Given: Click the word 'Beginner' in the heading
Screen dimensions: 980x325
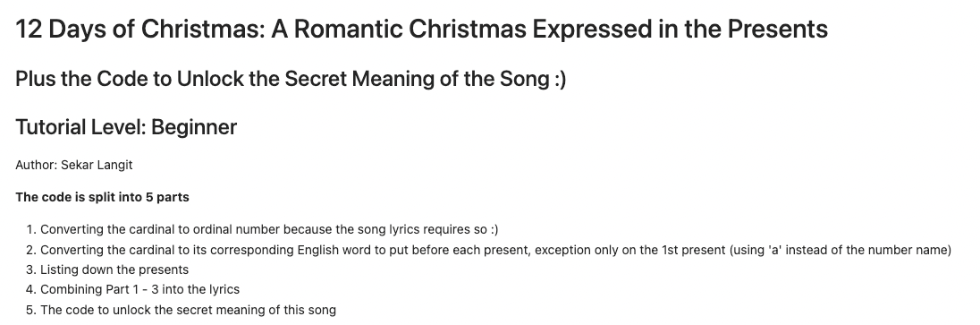Looking at the screenshot, I should point(194,126).
